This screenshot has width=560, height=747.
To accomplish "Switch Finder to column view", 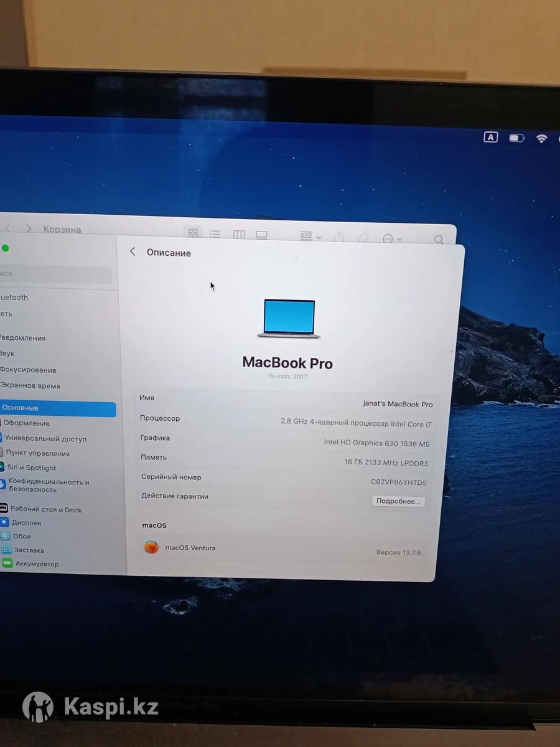I will click(x=239, y=235).
